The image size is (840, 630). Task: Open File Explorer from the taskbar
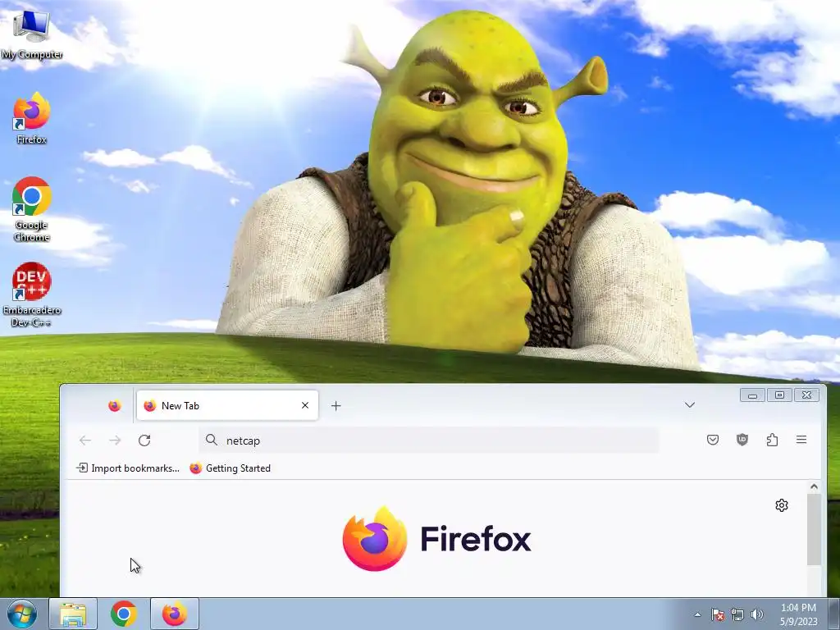(x=73, y=614)
